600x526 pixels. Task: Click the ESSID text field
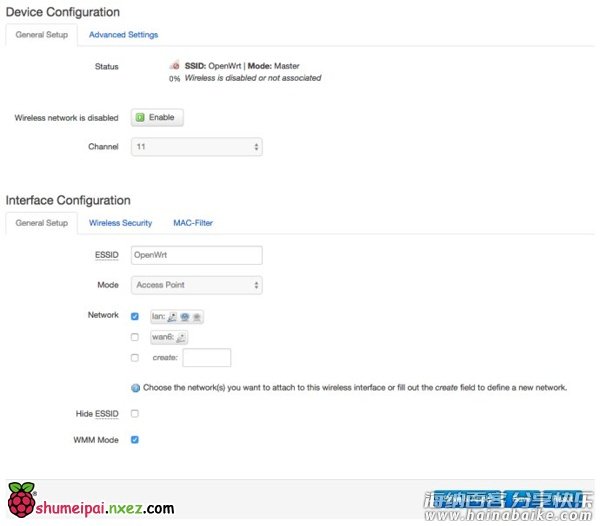196,255
